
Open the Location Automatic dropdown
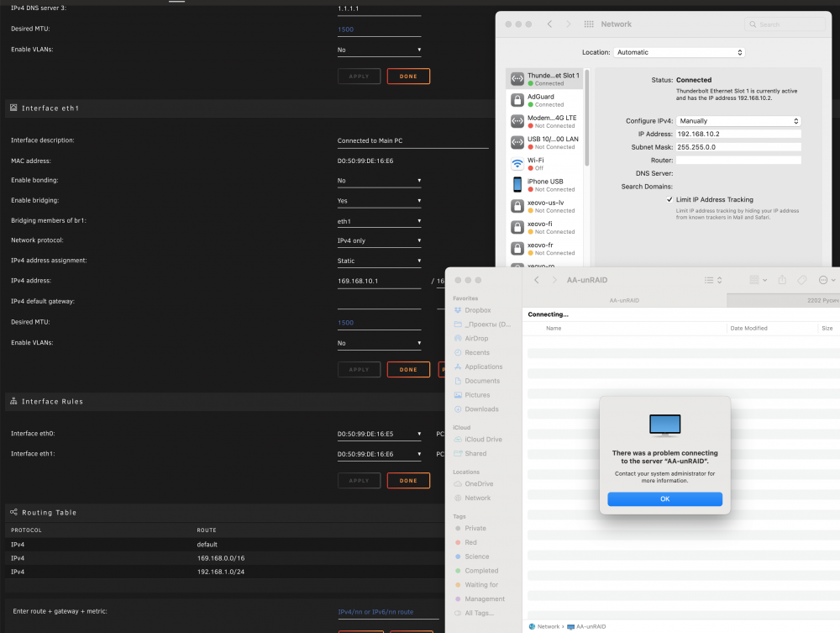click(679, 52)
